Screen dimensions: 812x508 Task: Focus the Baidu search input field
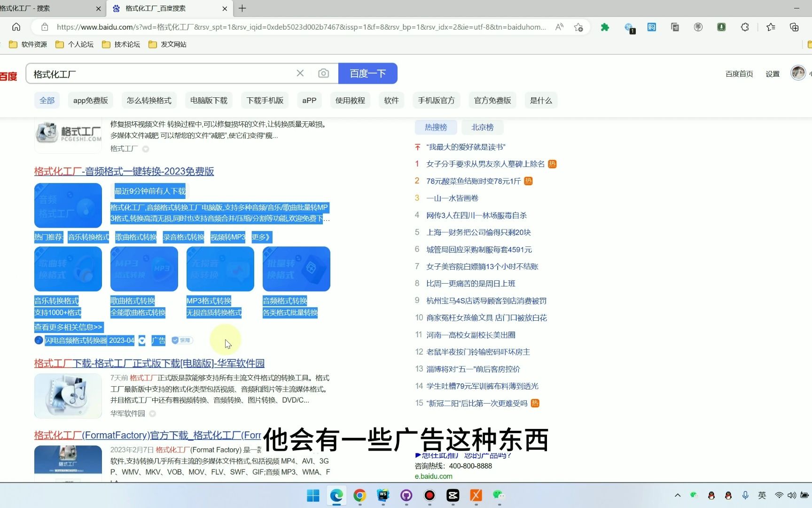(160, 74)
